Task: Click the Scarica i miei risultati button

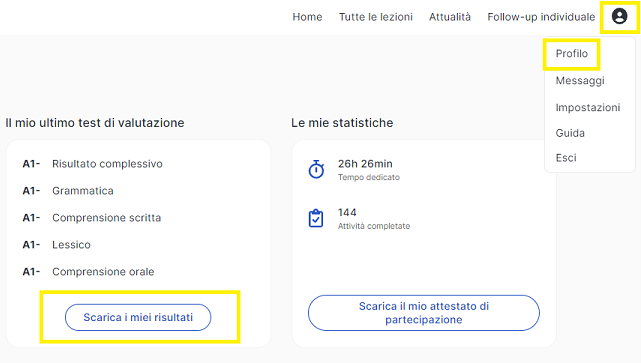Action: point(138,317)
